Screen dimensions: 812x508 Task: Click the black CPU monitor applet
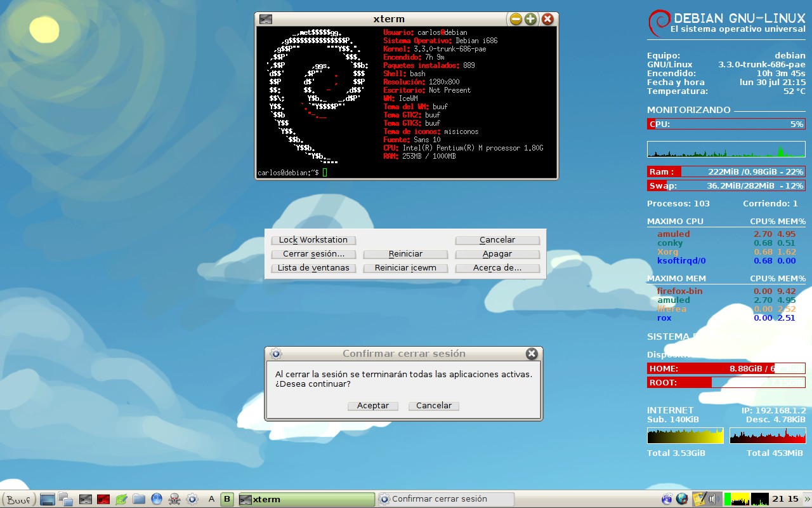(760, 499)
